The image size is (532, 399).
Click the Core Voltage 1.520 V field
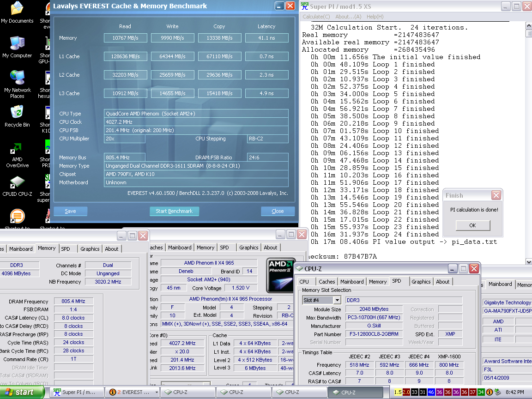(x=241, y=288)
